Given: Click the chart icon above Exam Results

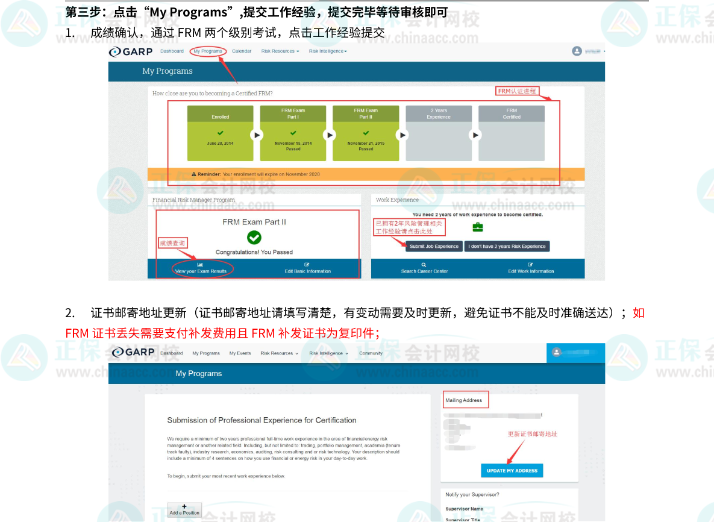Looking at the screenshot, I should [x=200, y=264].
